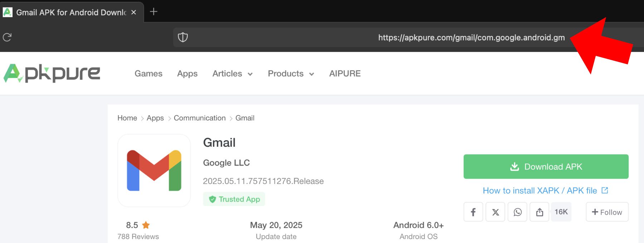Follow the Gmail app

point(607,212)
